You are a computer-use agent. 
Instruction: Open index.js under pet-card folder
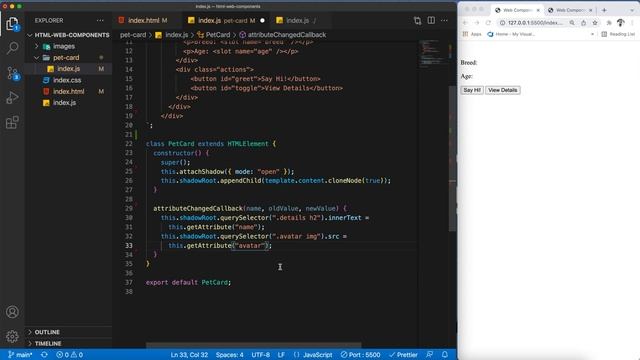[x=68, y=69]
